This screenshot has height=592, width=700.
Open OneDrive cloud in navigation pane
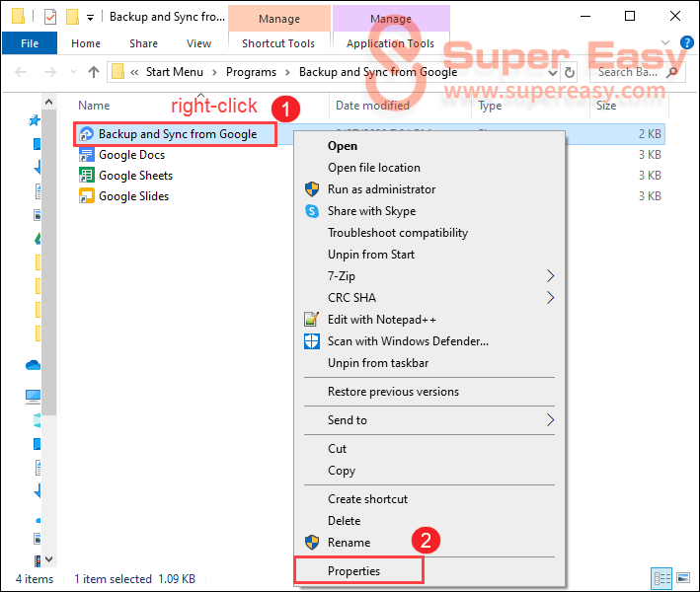click(x=33, y=365)
